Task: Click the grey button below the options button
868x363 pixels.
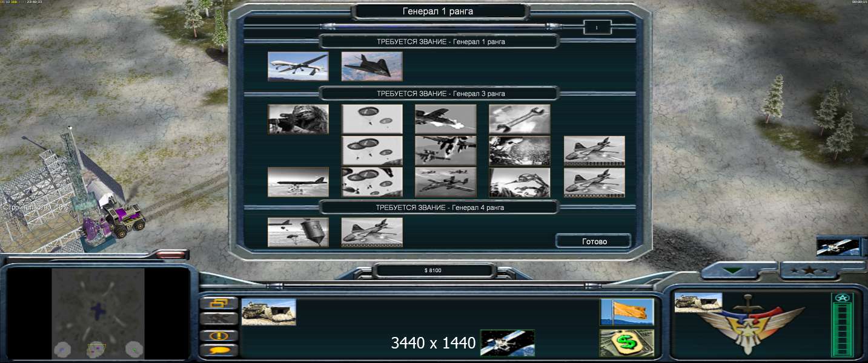Action: (219, 319)
